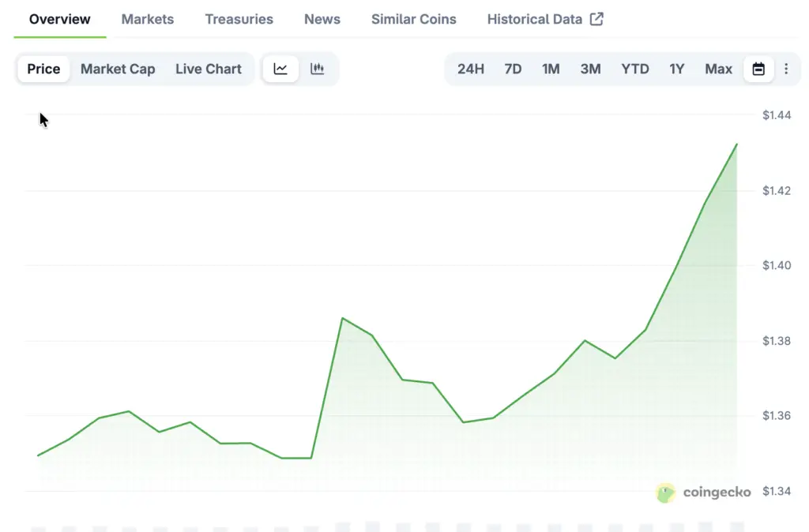This screenshot has width=809, height=532.
Task: Open Historical Data external link
Action: pos(545,19)
